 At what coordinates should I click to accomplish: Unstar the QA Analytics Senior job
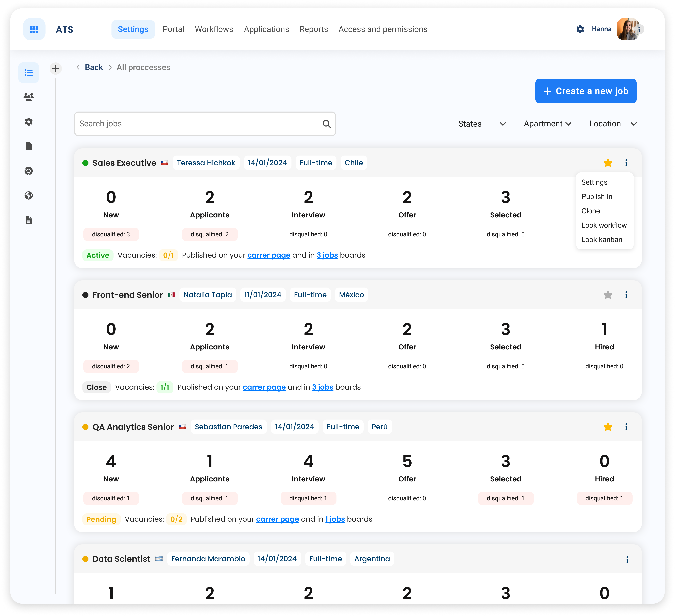click(608, 427)
